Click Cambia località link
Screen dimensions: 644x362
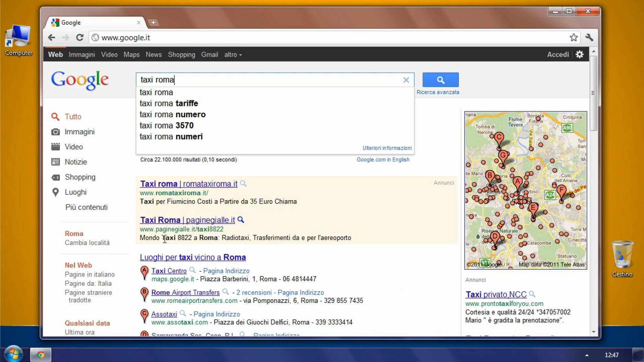pos(87,243)
